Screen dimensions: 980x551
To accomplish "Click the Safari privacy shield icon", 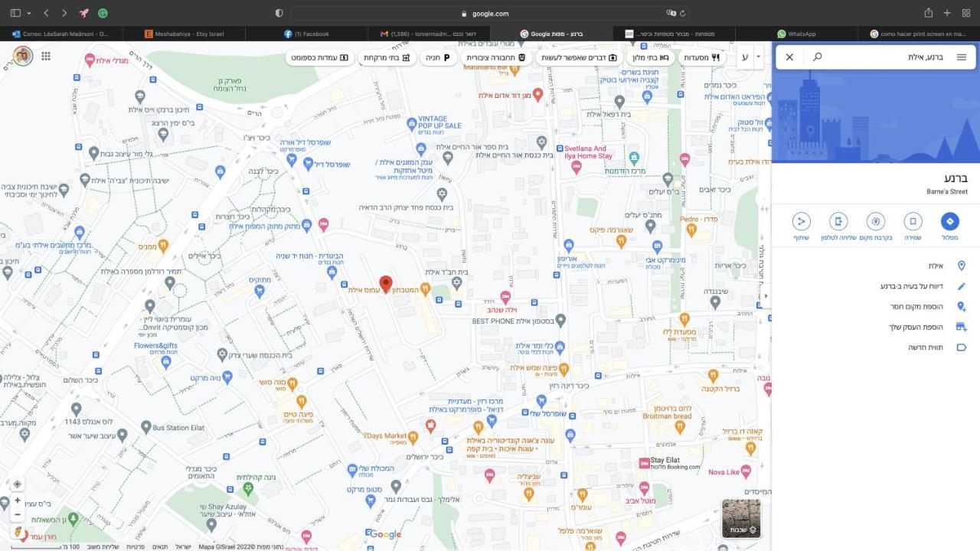I will pos(279,13).
